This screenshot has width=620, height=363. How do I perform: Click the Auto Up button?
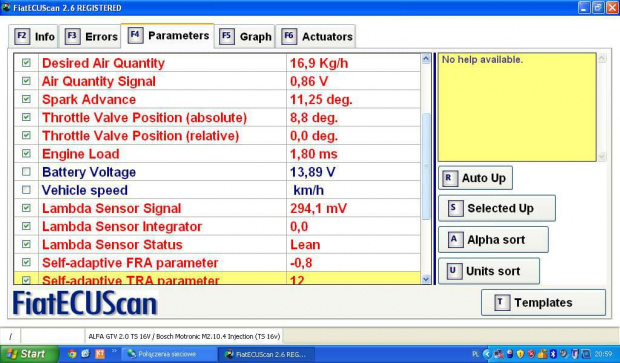(x=475, y=178)
